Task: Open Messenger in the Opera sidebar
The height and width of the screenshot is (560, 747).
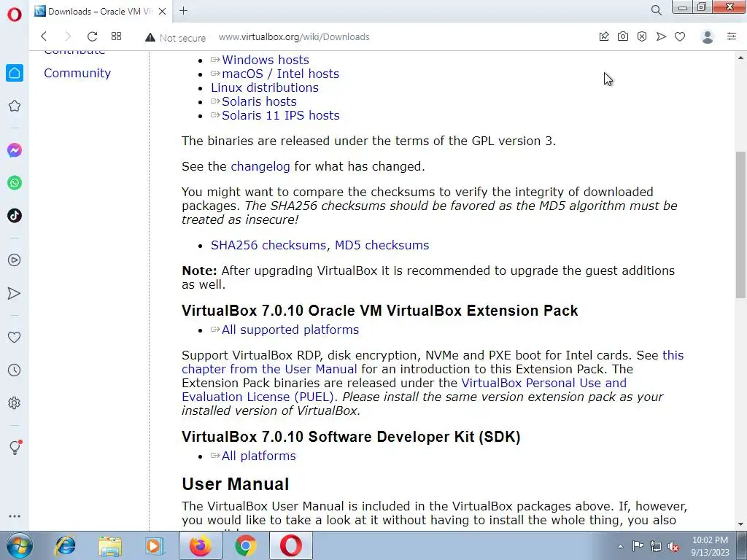Action: click(x=15, y=150)
